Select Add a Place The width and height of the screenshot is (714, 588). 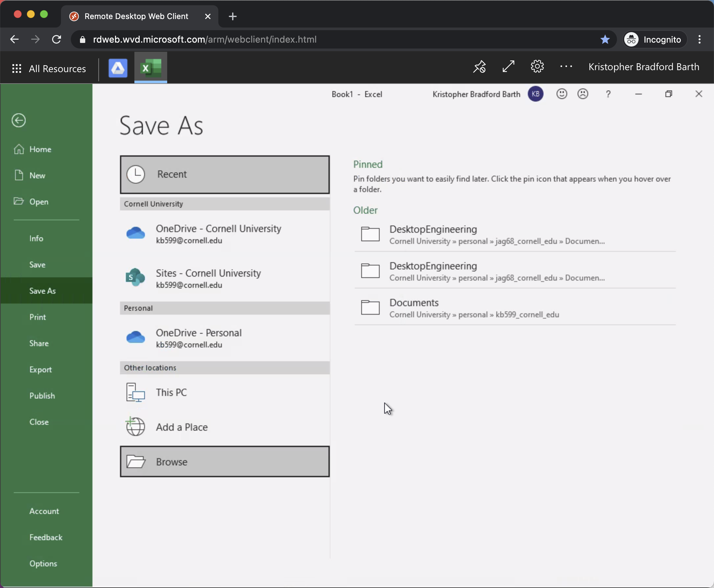225,427
